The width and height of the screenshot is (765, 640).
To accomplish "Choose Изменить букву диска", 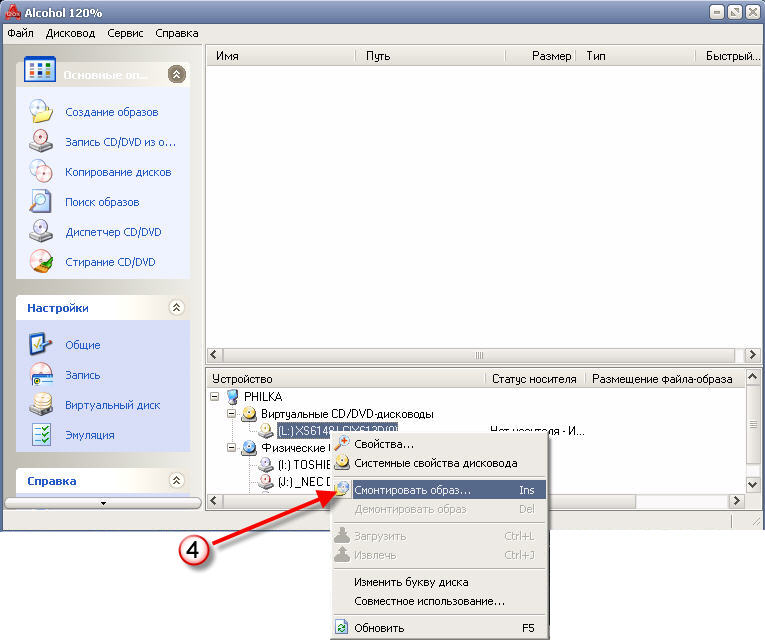I will tap(440, 582).
